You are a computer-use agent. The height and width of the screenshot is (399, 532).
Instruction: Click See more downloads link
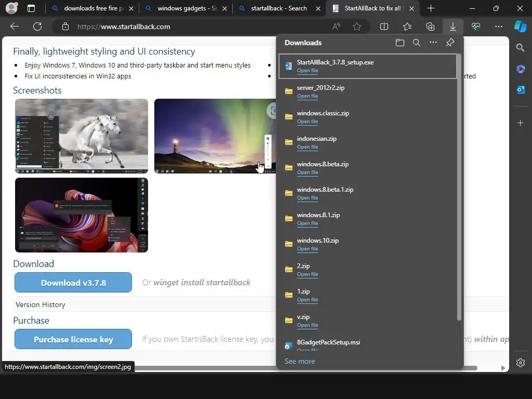click(x=300, y=361)
